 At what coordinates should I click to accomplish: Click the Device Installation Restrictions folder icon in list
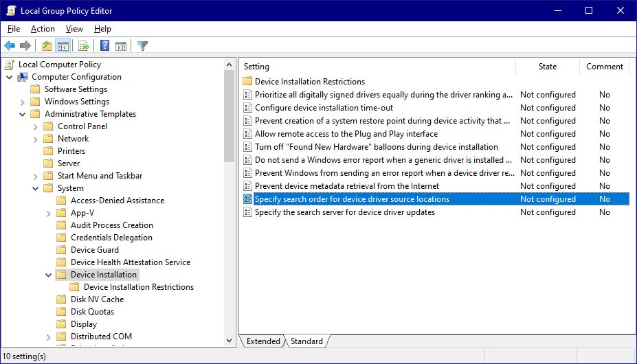pyautogui.click(x=247, y=81)
